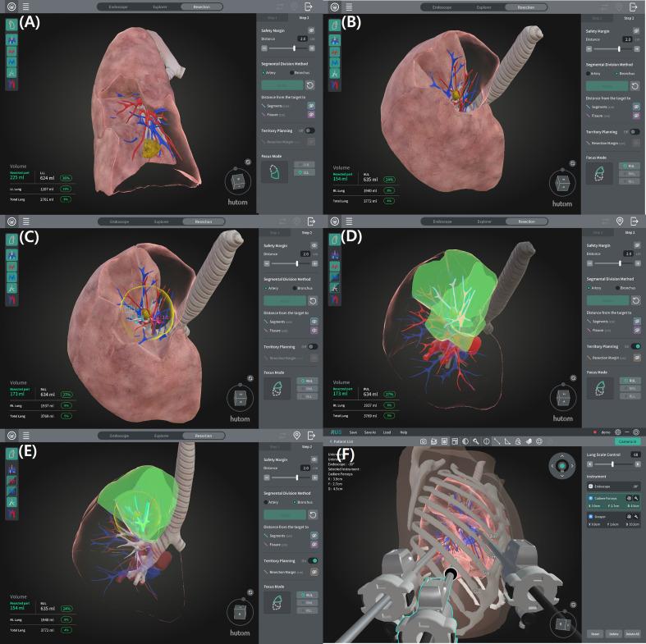The height and width of the screenshot is (644, 646).
Task: Click the down chevron on panel F camera pad
Action: (x=562, y=476)
